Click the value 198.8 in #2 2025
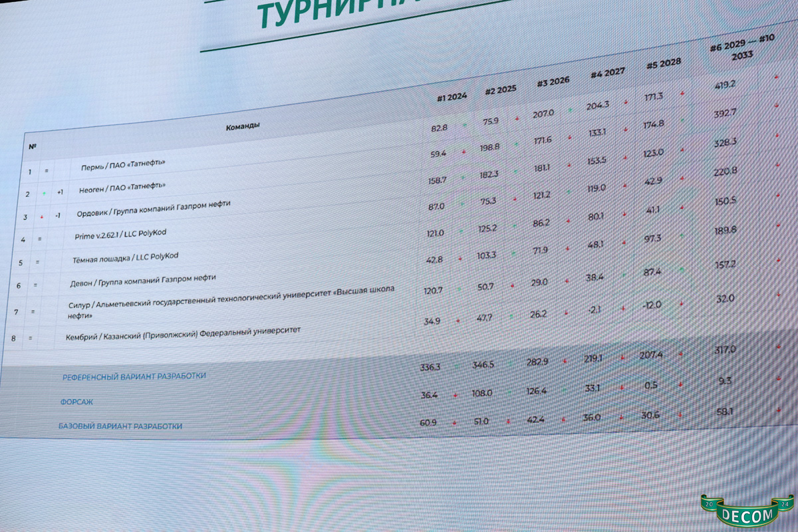The height and width of the screenshot is (532, 798). pyautogui.click(x=489, y=146)
